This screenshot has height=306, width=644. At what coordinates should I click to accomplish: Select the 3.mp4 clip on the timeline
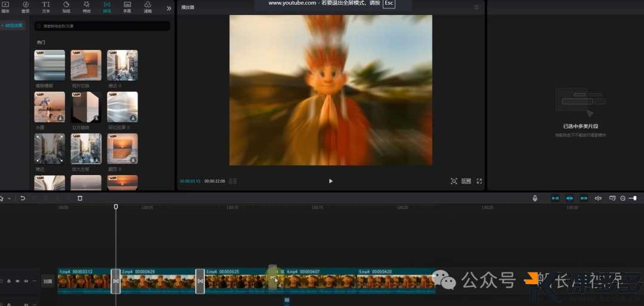236,281
